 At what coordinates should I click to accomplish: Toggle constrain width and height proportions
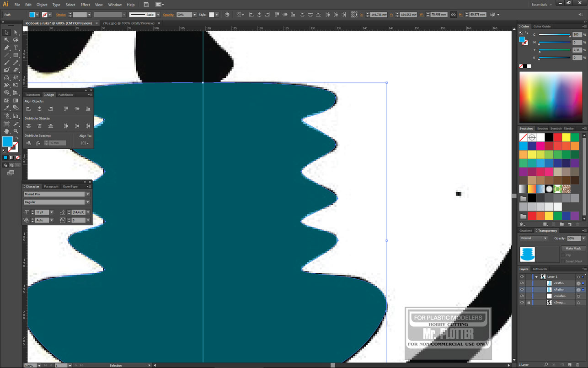(453, 15)
